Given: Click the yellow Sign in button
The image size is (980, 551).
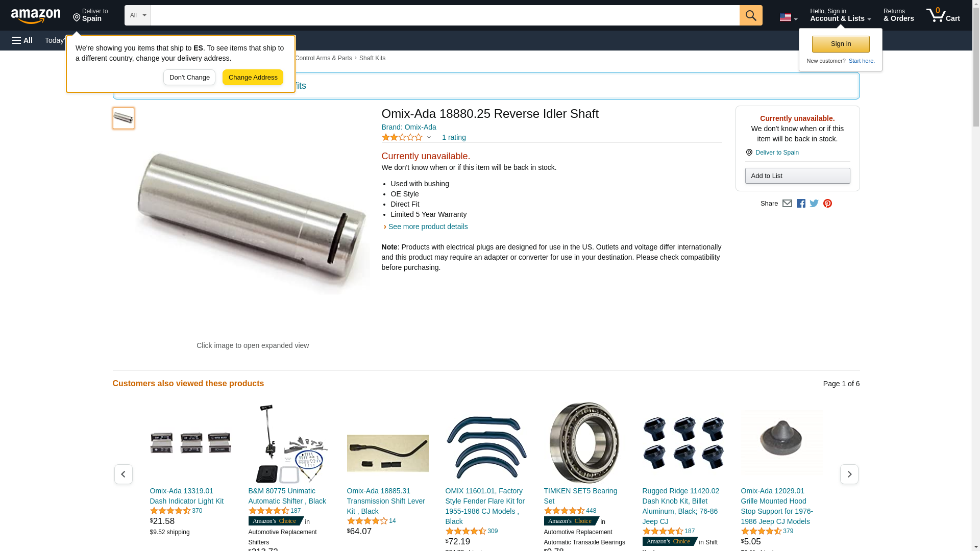Looking at the screenshot, I should click(841, 44).
